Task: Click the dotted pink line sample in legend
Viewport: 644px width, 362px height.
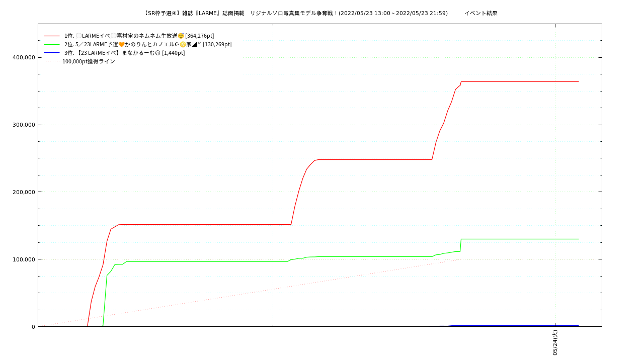Action: pos(52,61)
